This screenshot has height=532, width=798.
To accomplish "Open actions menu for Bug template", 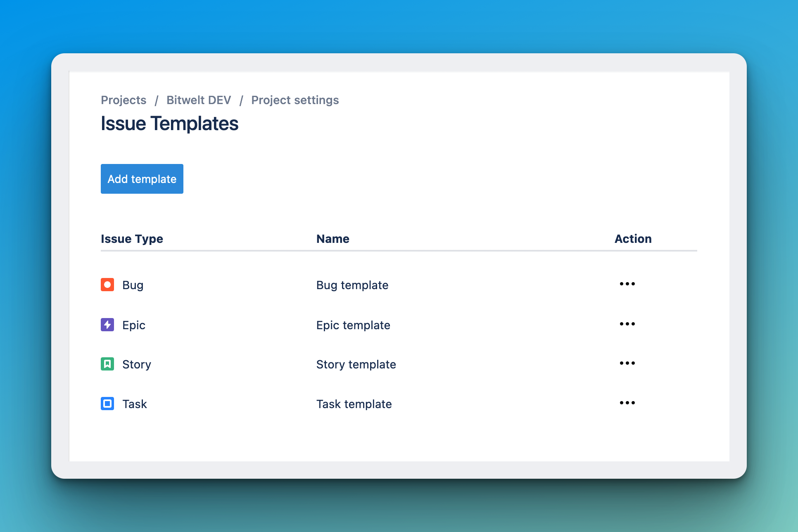I will click(x=627, y=284).
